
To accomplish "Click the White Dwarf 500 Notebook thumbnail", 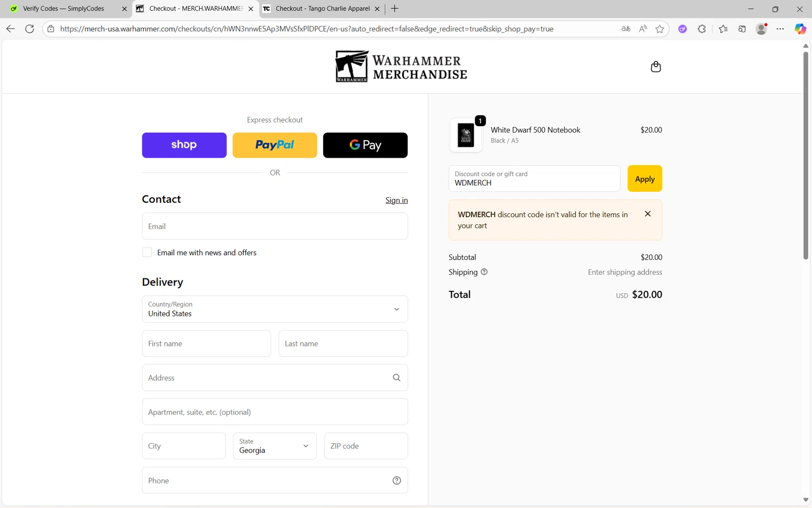I will coord(466,135).
